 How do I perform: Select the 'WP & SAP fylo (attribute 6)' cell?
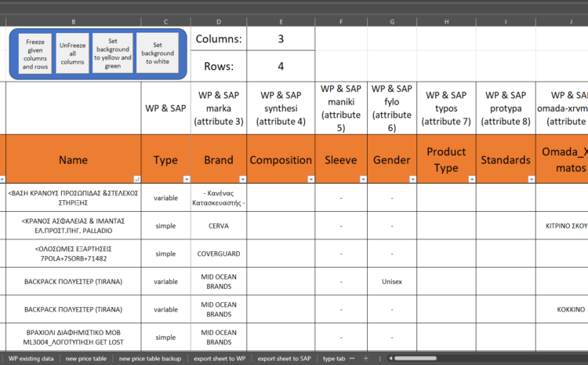coord(392,108)
